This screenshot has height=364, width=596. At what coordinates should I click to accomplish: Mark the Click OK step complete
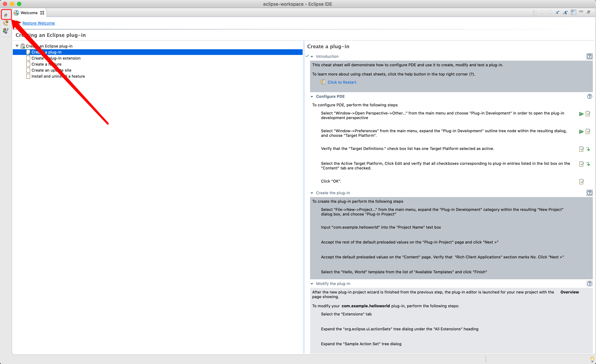coord(581,181)
